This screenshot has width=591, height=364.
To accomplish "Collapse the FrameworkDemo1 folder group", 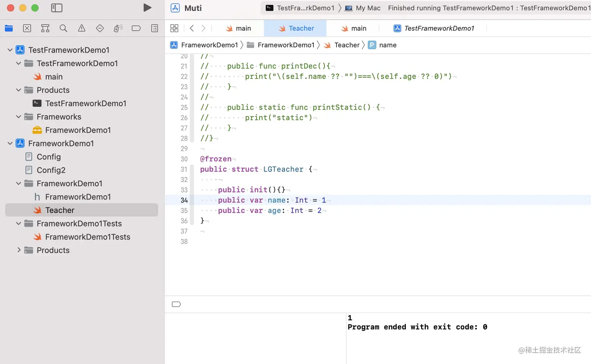I will tap(18, 184).
